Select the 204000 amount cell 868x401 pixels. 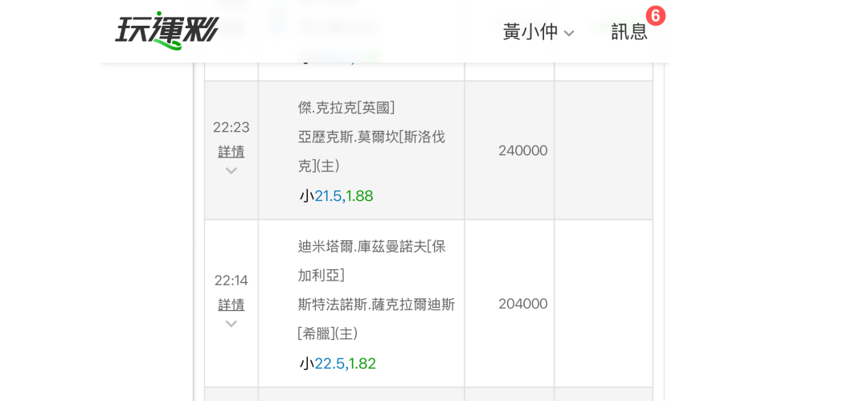point(522,304)
